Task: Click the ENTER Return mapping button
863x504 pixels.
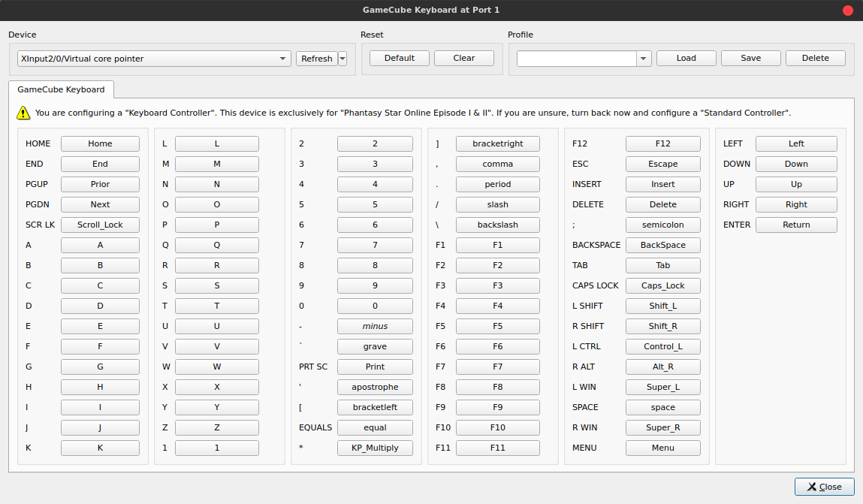Action: click(x=796, y=225)
